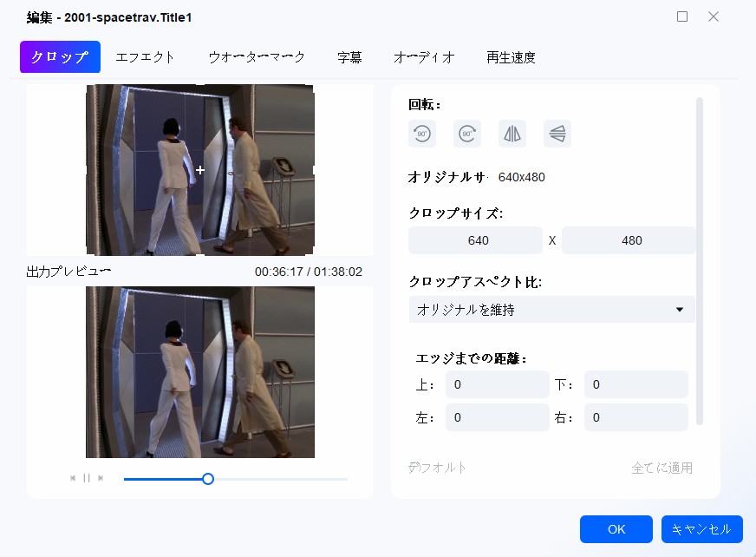Viewport: 756px width, 557px height.
Task: Rotate video 90 degrees clockwise
Action: [467, 134]
